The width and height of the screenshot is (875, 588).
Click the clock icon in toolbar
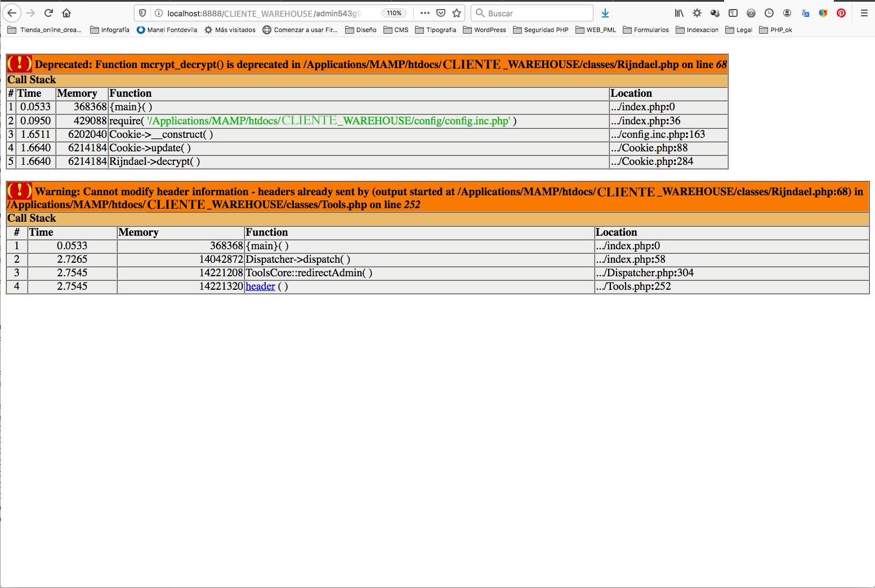(769, 13)
